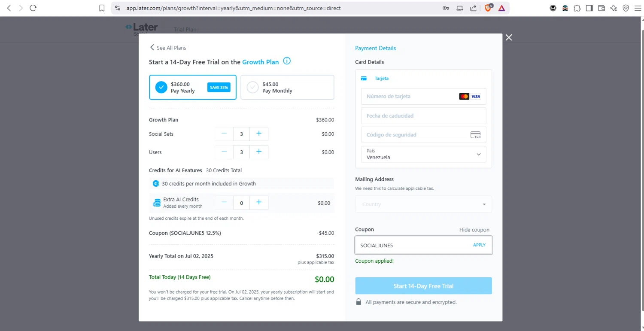Click Código de seguridad field
Image resolution: width=644 pixels, height=331 pixels.
point(423,135)
